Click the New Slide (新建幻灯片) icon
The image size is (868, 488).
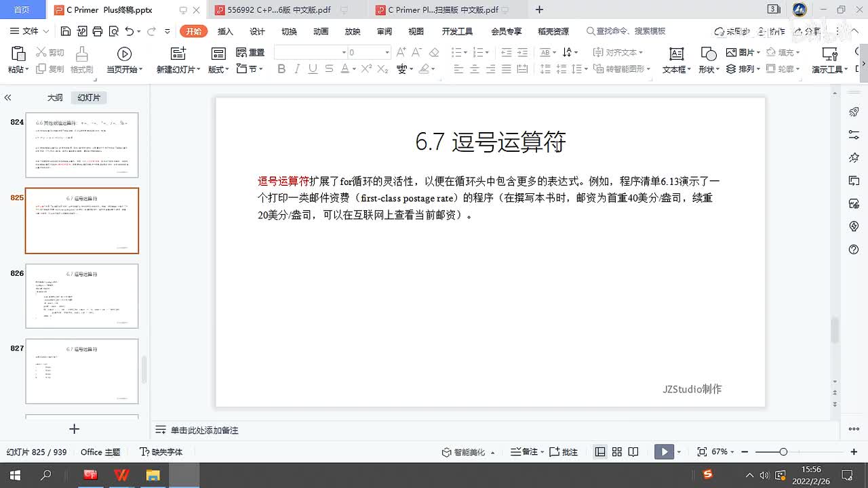tap(178, 54)
